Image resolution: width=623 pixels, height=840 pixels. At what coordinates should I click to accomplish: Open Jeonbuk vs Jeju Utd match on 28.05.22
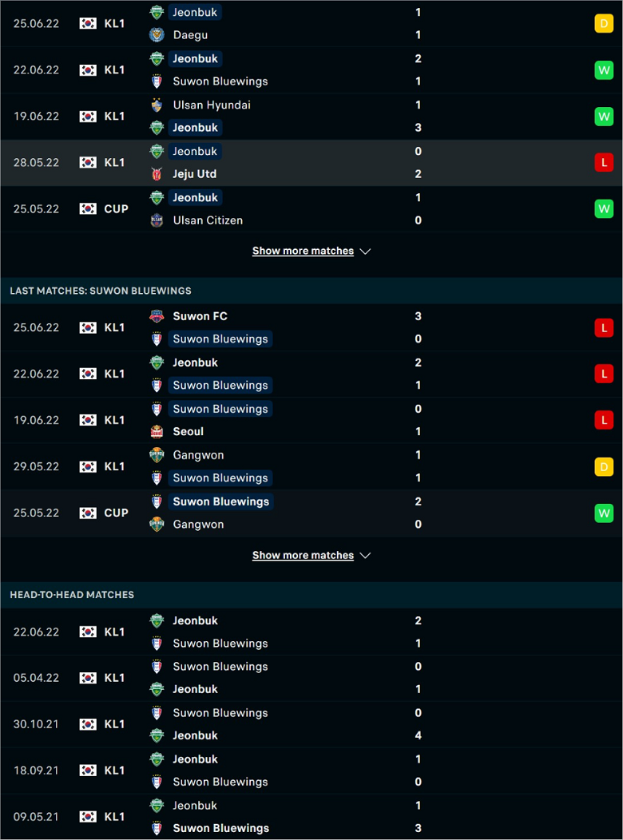311,163
